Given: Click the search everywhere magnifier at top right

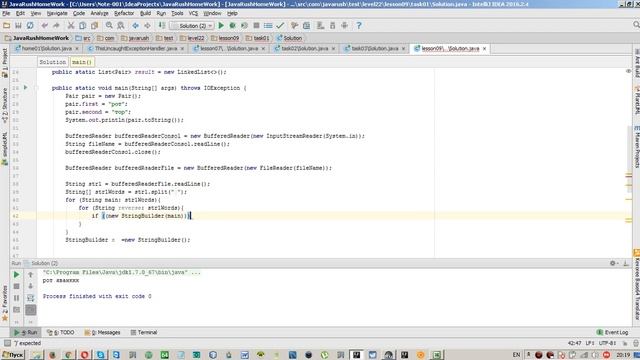Looking at the screenshot, I should click(636, 25).
